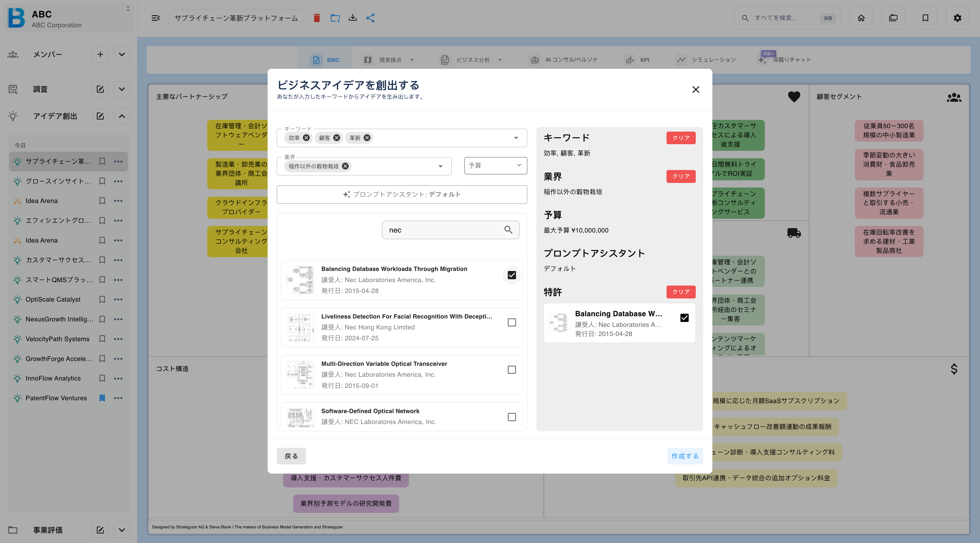Open the ビジネス分析 tab dropdown

coord(500,60)
